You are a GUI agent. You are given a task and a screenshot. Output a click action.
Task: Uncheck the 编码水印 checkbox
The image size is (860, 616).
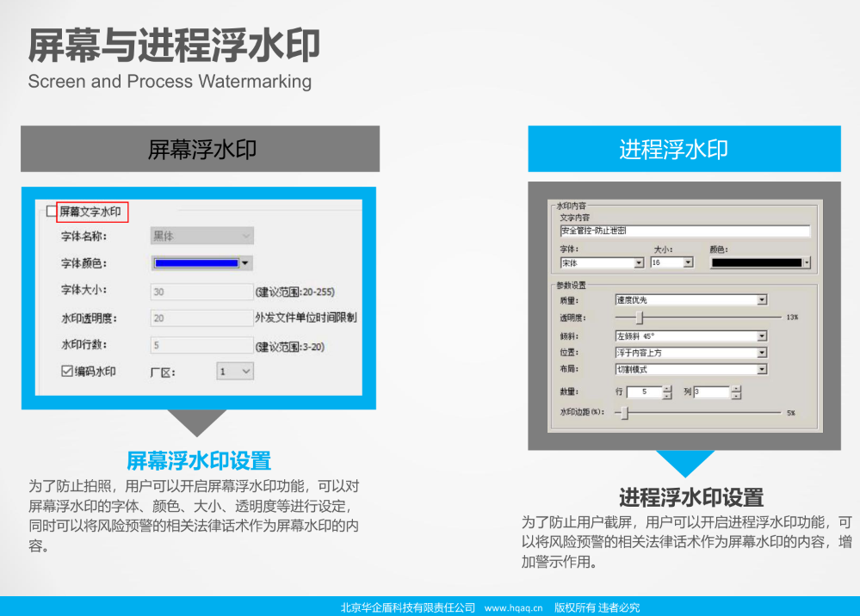(66, 371)
